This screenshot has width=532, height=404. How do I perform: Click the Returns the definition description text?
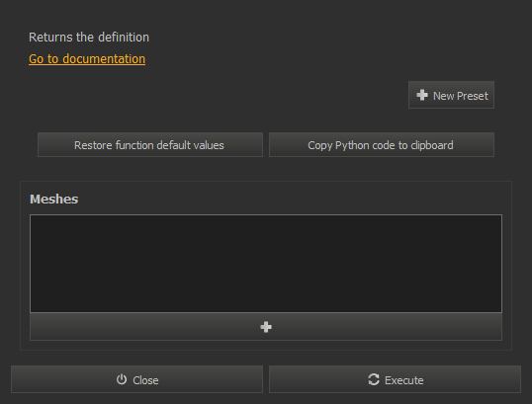tap(89, 38)
